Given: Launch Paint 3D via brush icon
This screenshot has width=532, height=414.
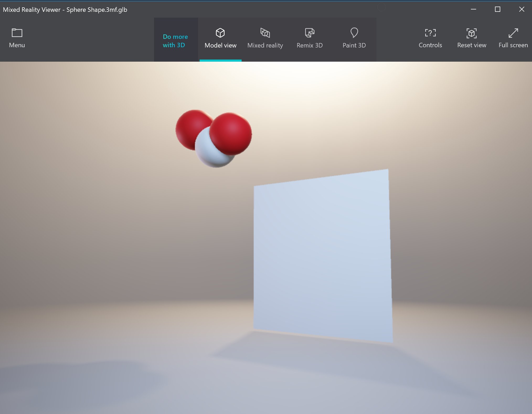Looking at the screenshot, I should [354, 33].
